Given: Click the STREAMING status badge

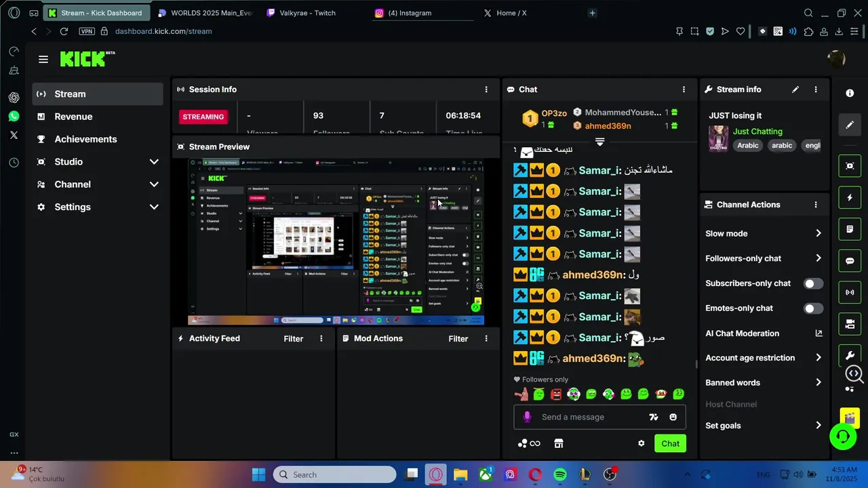Looking at the screenshot, I should pyautogui.click(x=203, y=117).
